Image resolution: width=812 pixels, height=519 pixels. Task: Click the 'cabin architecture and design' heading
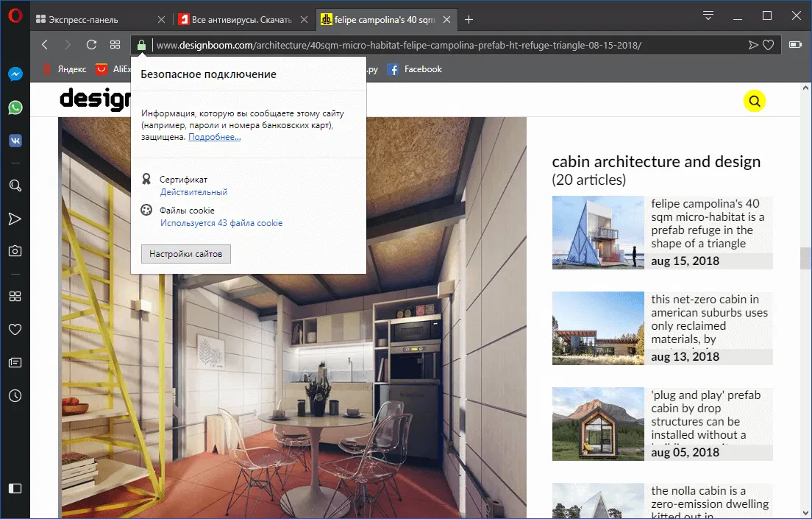(656, 162)
